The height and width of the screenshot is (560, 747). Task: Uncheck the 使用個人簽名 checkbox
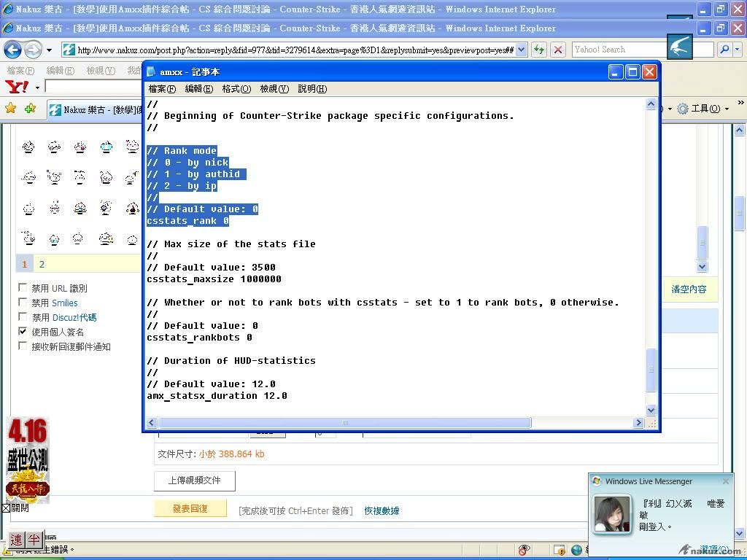point(23,332)
